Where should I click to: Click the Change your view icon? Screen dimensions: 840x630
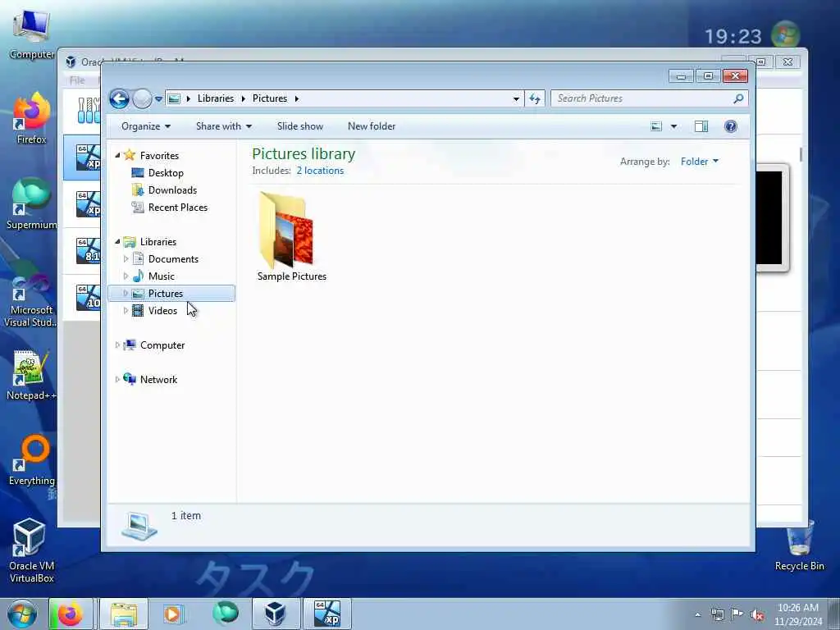656,126
